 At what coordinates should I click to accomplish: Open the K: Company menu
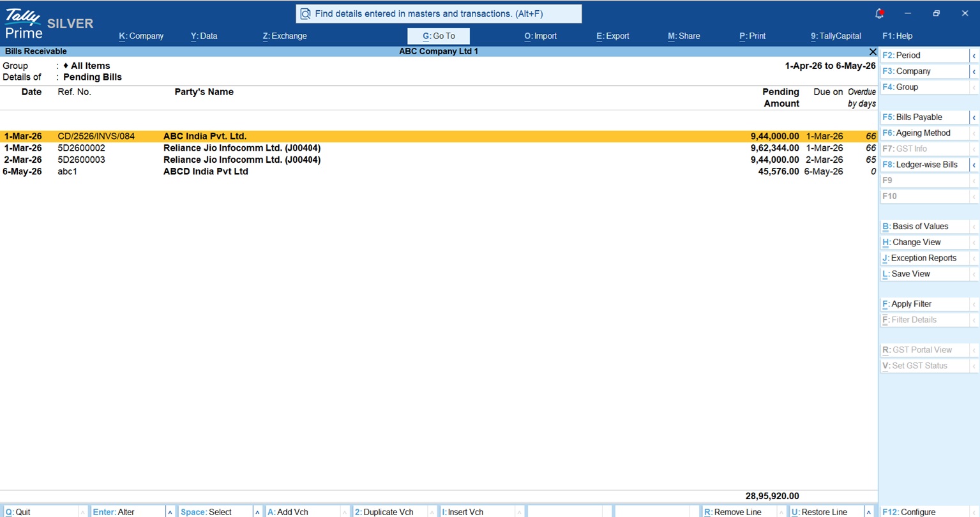[141, 36]
